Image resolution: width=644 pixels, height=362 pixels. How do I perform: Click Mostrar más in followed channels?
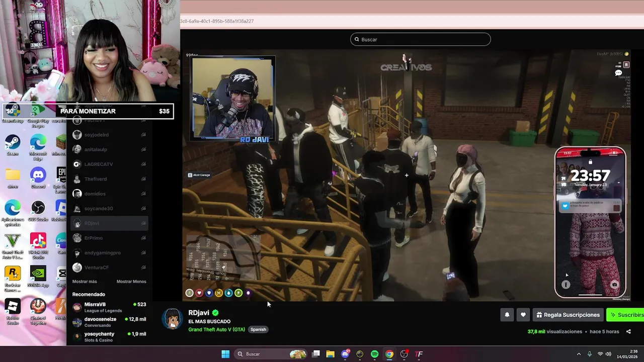(x=85, y=282)
